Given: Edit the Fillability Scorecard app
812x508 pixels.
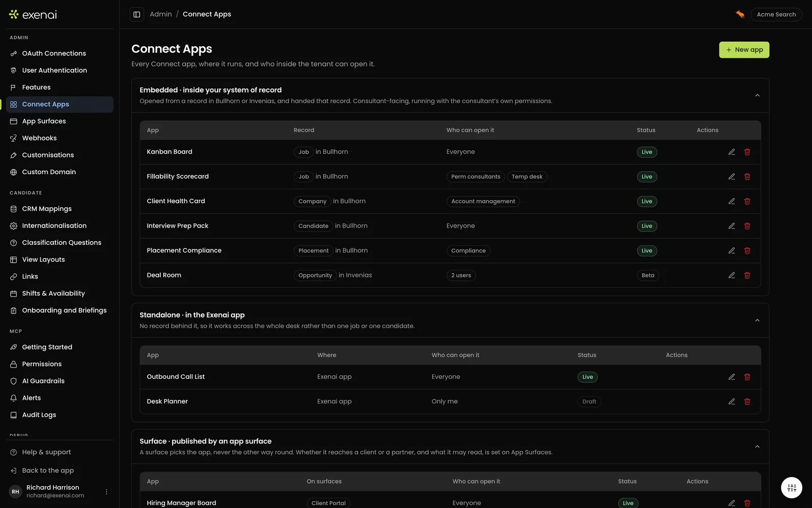Looking at the screenshot, I should (732, 177).
